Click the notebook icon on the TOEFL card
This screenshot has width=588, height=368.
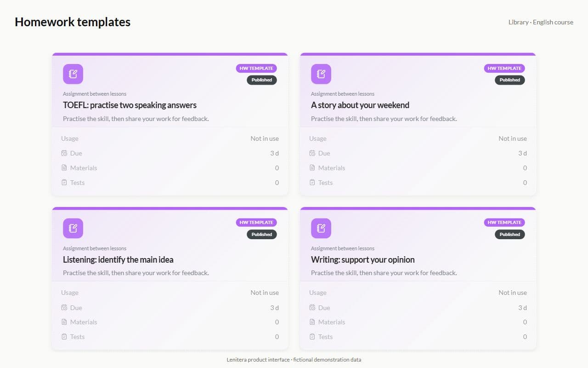point(73,74)
